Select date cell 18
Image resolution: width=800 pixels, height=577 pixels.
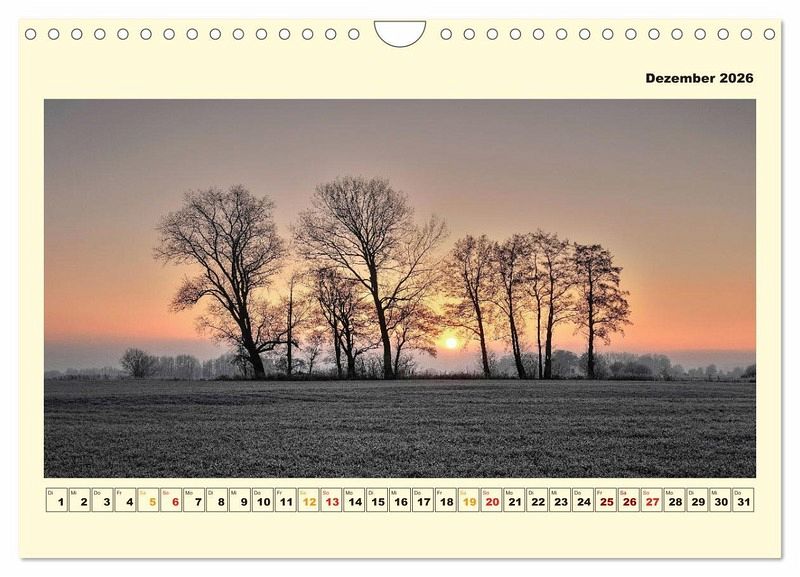[446, 500]
